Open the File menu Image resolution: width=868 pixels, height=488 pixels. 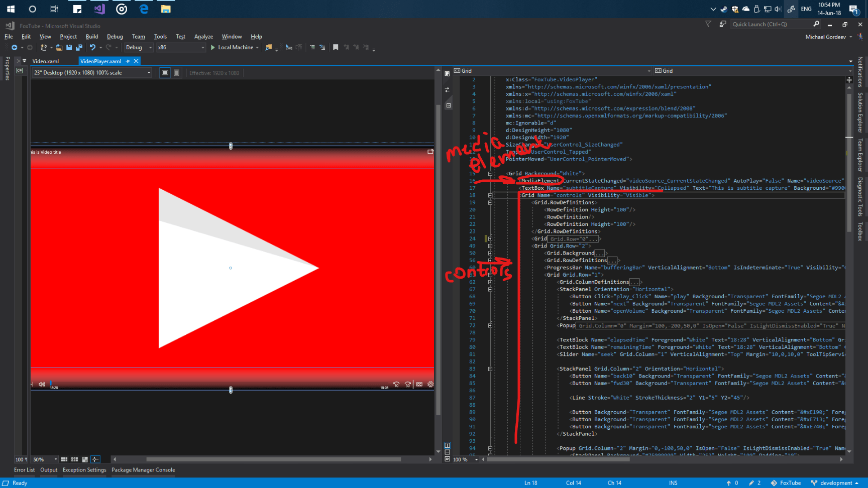tap(9, 37)
